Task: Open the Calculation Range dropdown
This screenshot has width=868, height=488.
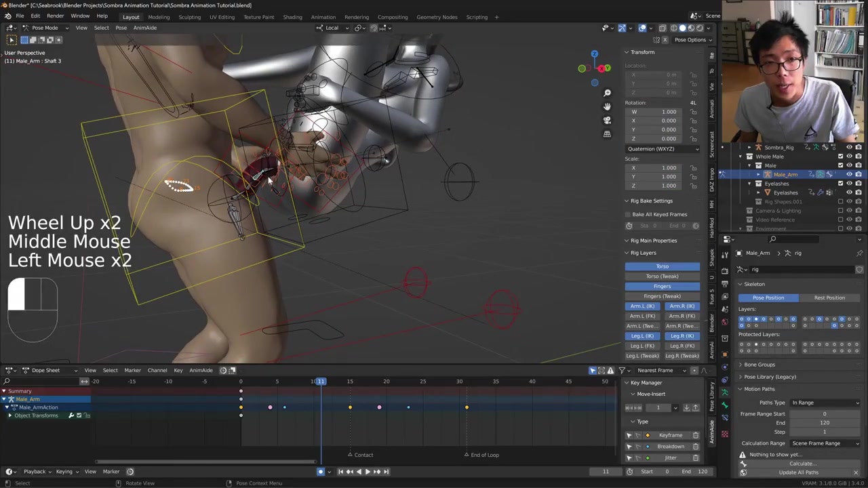Action: pyautogui.click(x=825, y=443)
